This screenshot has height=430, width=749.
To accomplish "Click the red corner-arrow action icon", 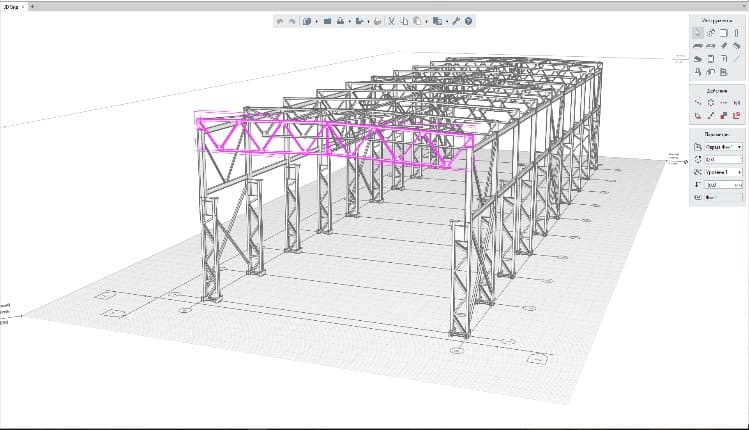I will coord(698,116).
